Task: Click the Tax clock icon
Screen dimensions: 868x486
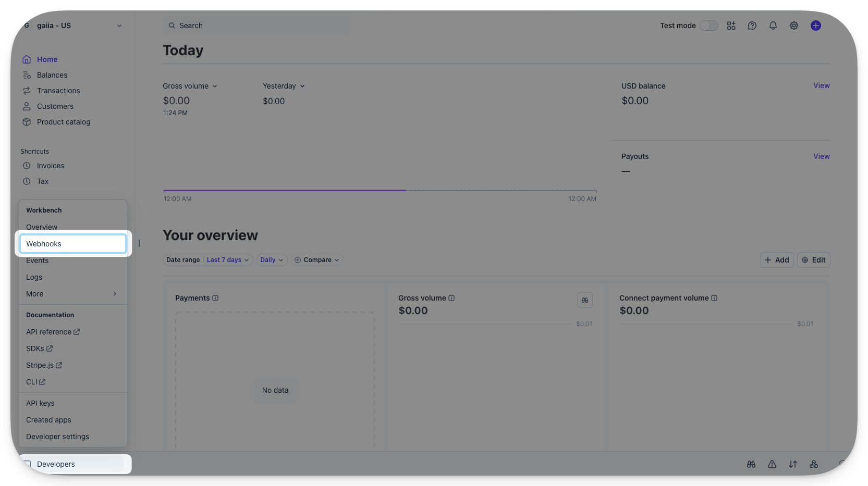Action: point(27,181)
